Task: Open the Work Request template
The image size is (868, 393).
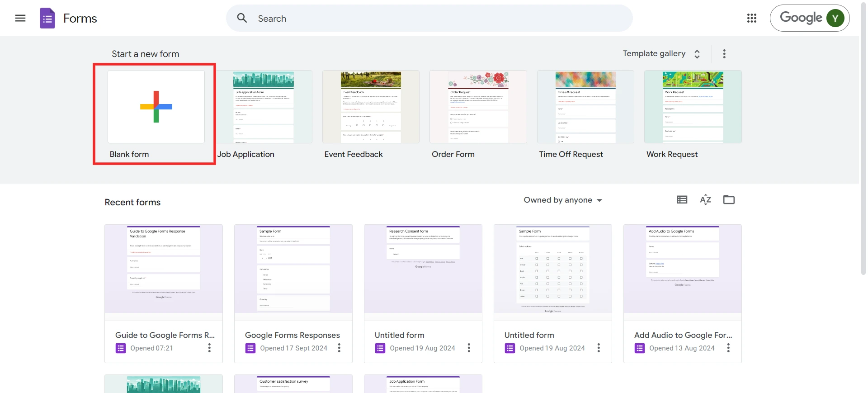Action: coord(693,107)
